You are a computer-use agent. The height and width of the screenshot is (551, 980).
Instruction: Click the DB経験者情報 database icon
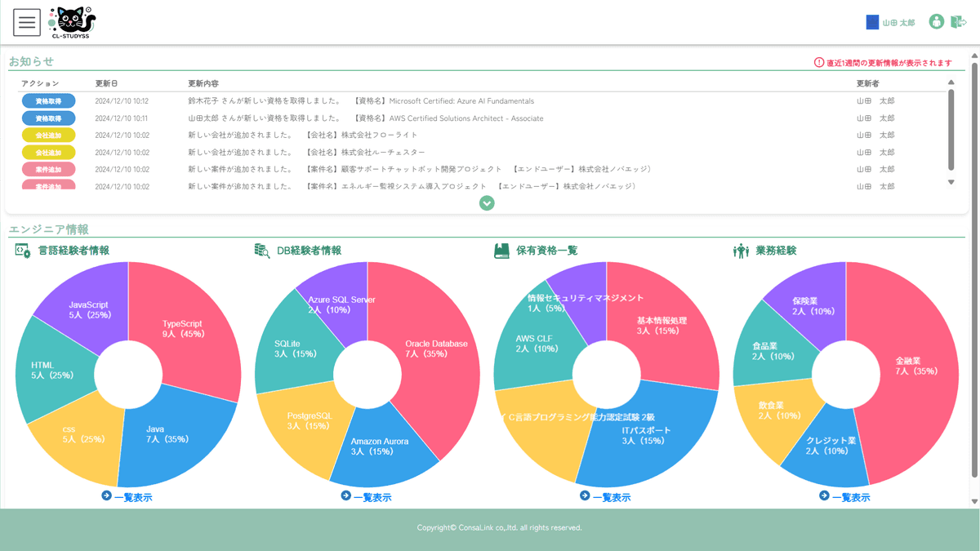click(262, 251)
